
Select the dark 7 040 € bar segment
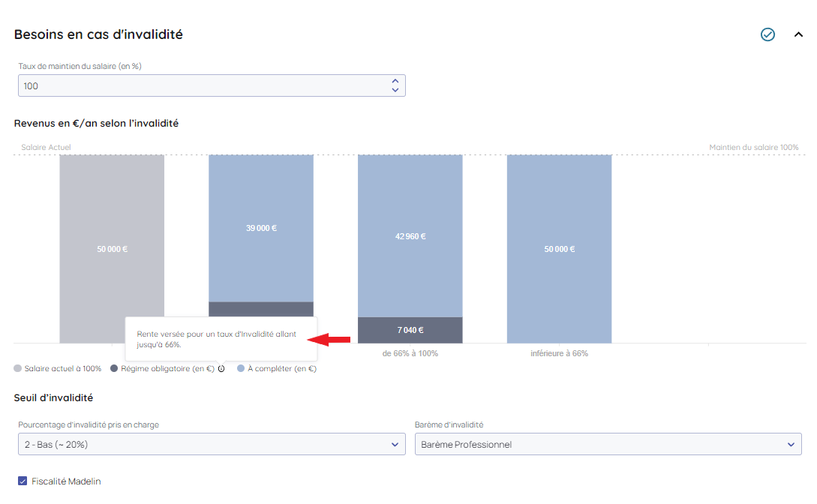(410, 330)
